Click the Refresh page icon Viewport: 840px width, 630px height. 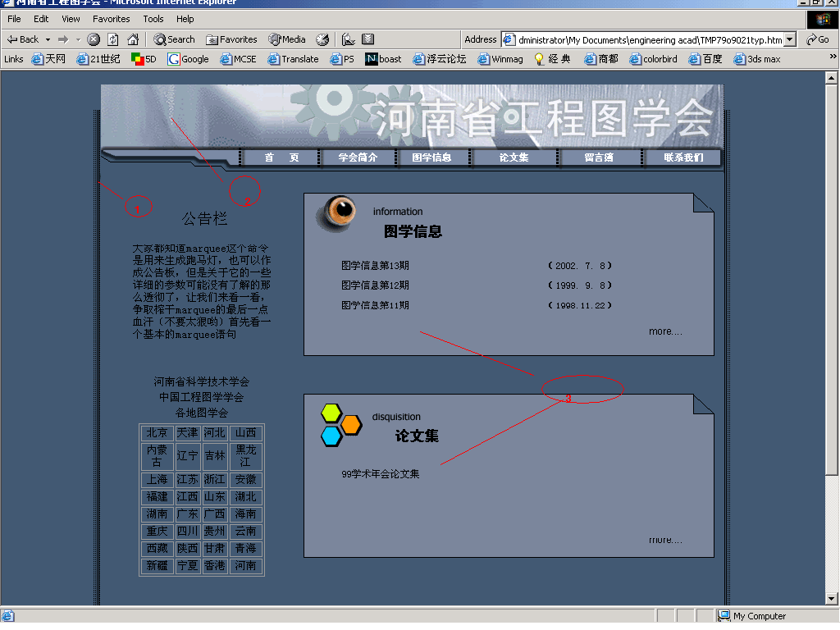tap(113, 39)
